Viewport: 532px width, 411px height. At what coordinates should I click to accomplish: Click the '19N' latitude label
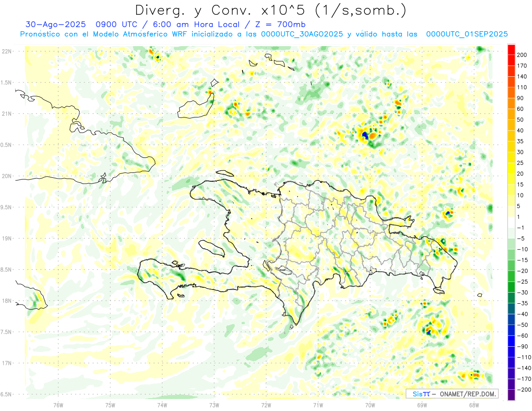6,239
